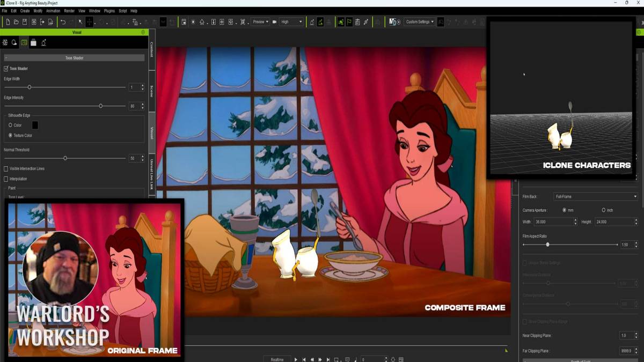The height and width of the screenshot is (362, 644).
Task: Open the Animation menu
Action: point(53,11)
